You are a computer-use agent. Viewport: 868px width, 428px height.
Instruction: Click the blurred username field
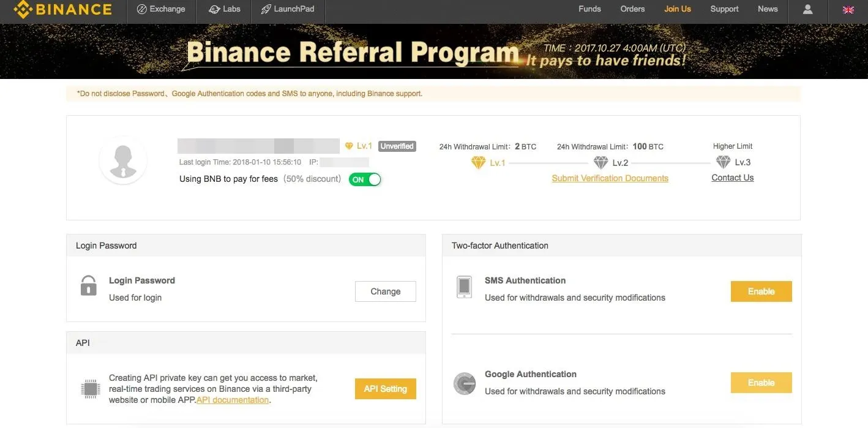click(x=258, y=146)
